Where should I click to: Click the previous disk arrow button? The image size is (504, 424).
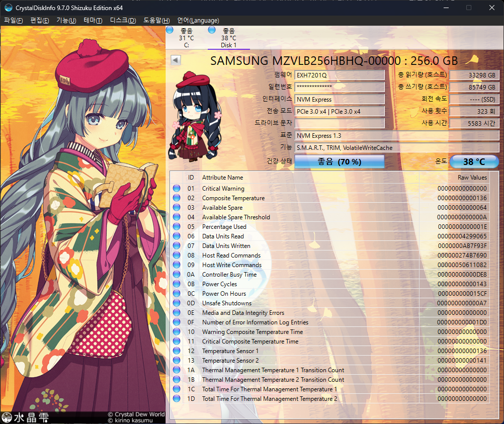176,60
